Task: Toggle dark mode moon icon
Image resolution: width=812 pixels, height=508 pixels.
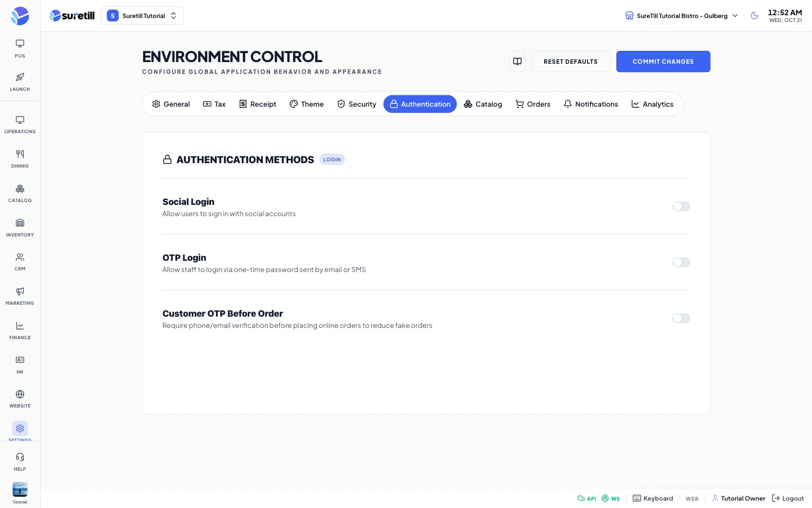Action: (754, 16)
